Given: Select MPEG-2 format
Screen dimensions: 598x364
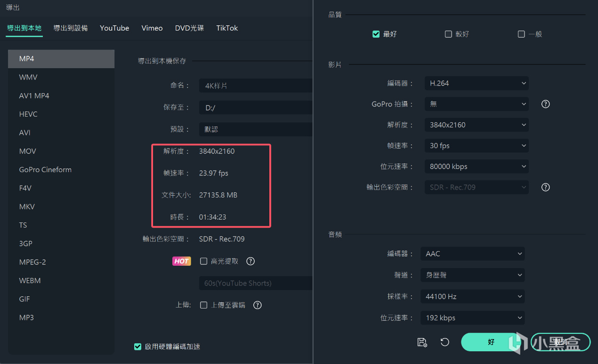Looking at the screenshot, I should point(61,262).
